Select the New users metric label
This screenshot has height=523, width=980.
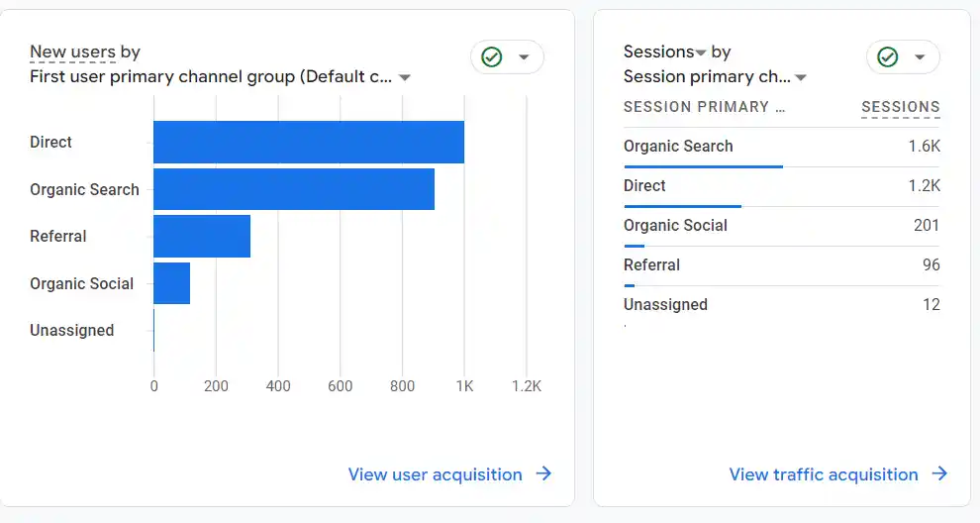(x=72, y=52)
